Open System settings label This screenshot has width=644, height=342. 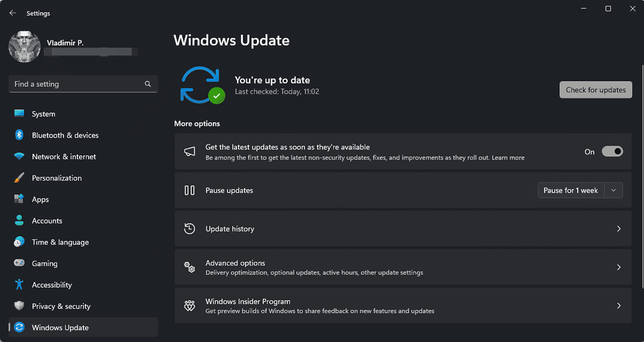point(44,114)
